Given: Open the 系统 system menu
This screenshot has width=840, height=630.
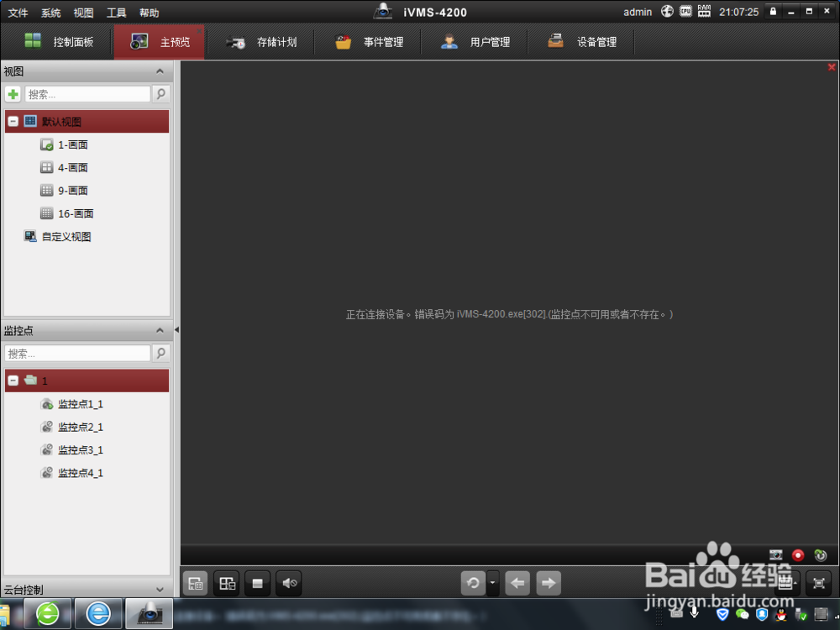Looking at the screenshot, I should [51, 13].
